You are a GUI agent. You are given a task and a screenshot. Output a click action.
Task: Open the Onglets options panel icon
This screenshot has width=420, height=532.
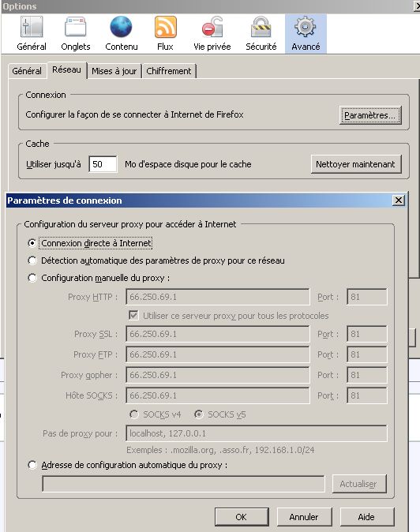coord(75,27)
